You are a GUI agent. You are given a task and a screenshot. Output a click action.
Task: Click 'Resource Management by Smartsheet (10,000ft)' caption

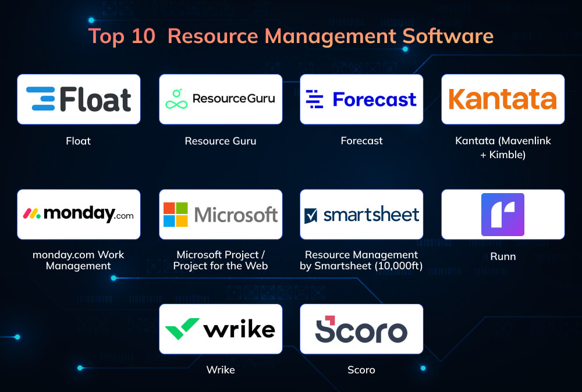coord(361,261)
